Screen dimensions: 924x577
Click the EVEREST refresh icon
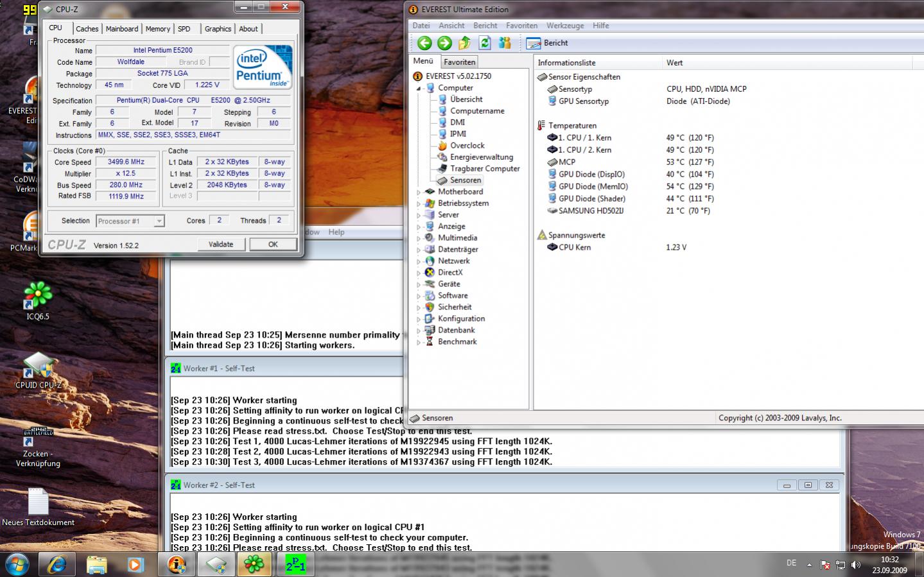[x=485, y=43]
